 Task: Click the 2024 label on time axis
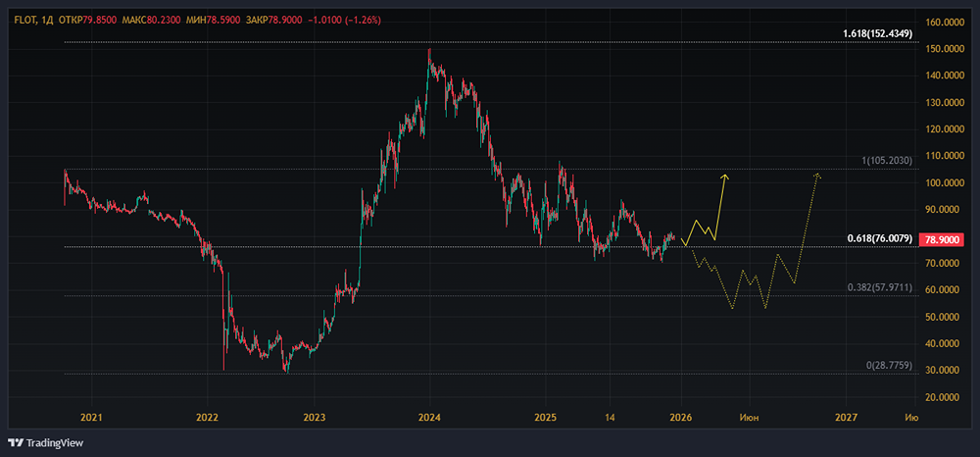pyautogui.click(x=429, y=418)
